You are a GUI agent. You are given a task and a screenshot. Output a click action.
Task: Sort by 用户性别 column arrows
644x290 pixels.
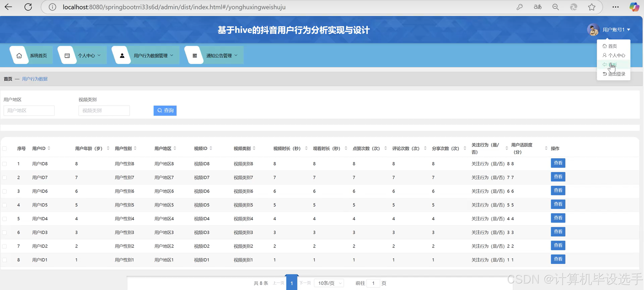click(x=135, y=148)
